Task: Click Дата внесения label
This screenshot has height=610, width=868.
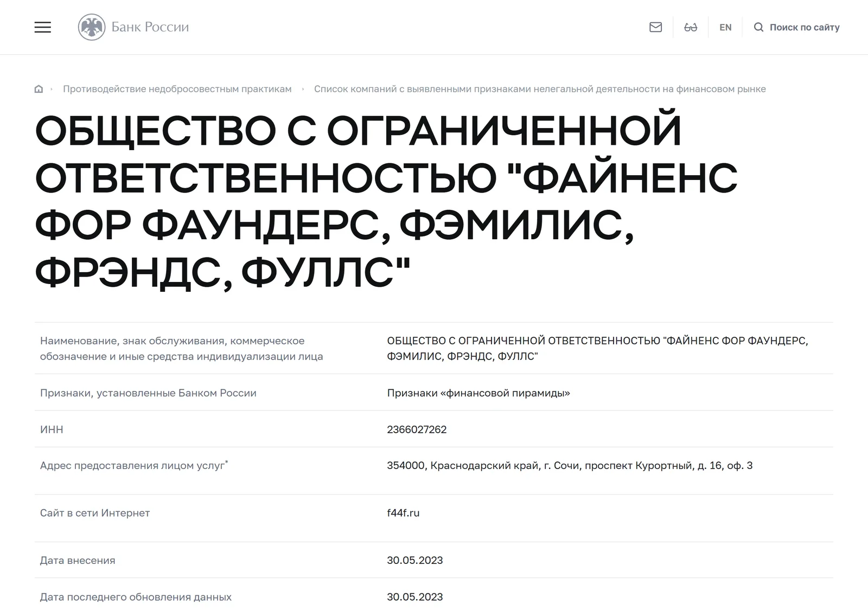Action: pyautogui.click(x=78, y=560)
